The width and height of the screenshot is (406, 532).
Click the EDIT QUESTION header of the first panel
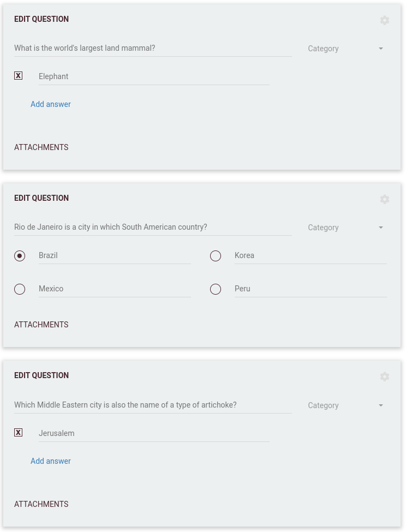[41, 19]
